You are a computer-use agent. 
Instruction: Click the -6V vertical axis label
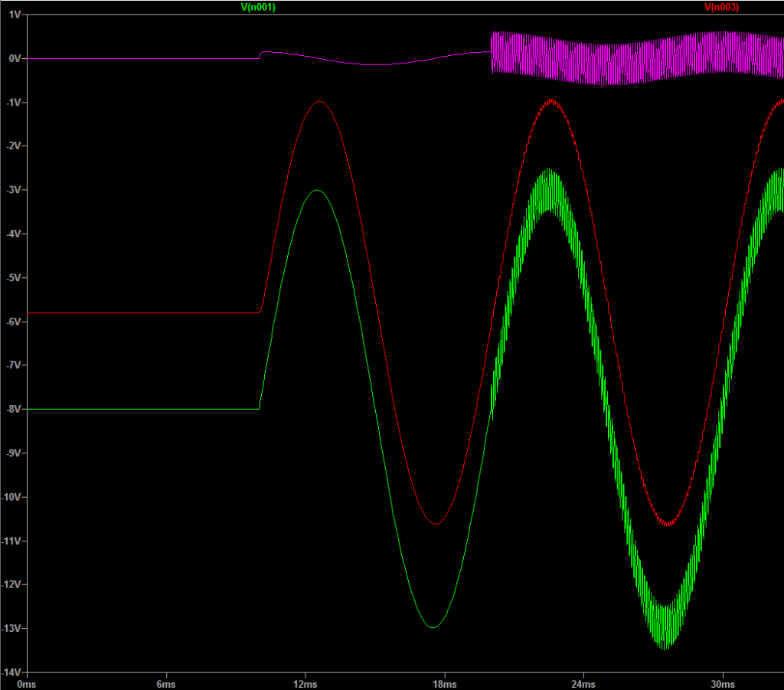coord(11,322)
